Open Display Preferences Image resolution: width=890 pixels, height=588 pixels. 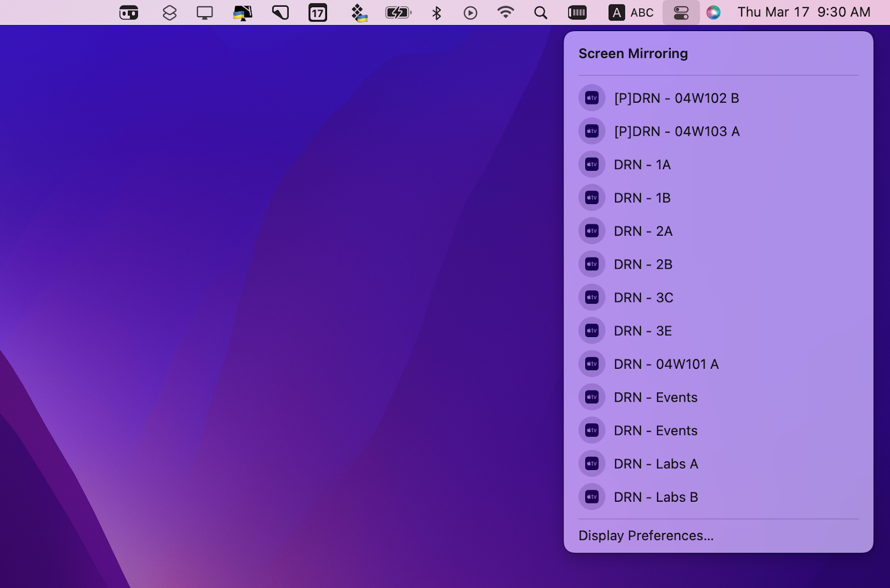tap(646, 535)
